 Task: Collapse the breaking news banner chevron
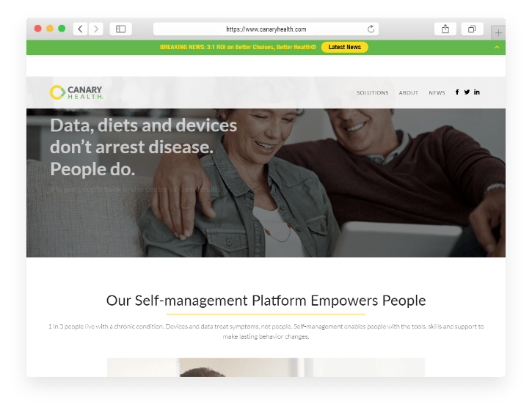[497, 47]
